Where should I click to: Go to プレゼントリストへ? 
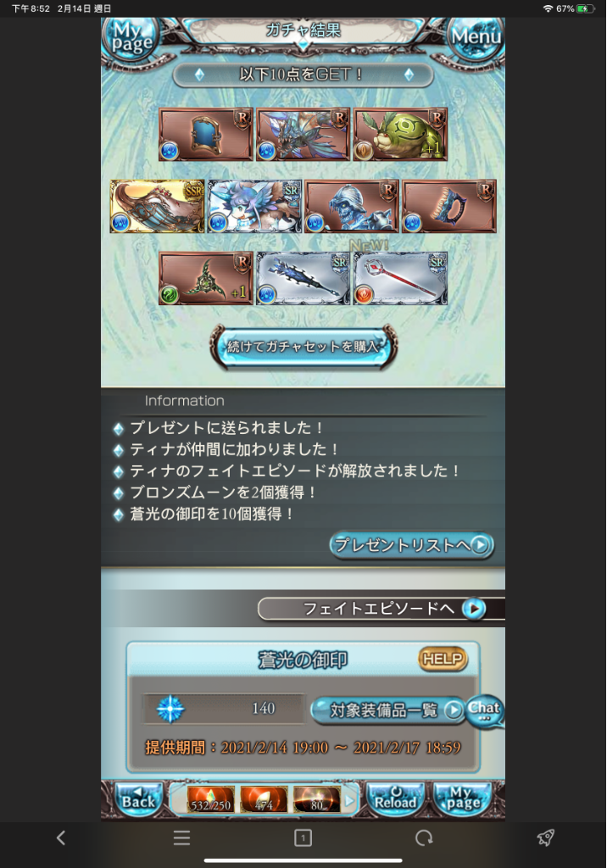pyautogui.click(x=411, y=545)
